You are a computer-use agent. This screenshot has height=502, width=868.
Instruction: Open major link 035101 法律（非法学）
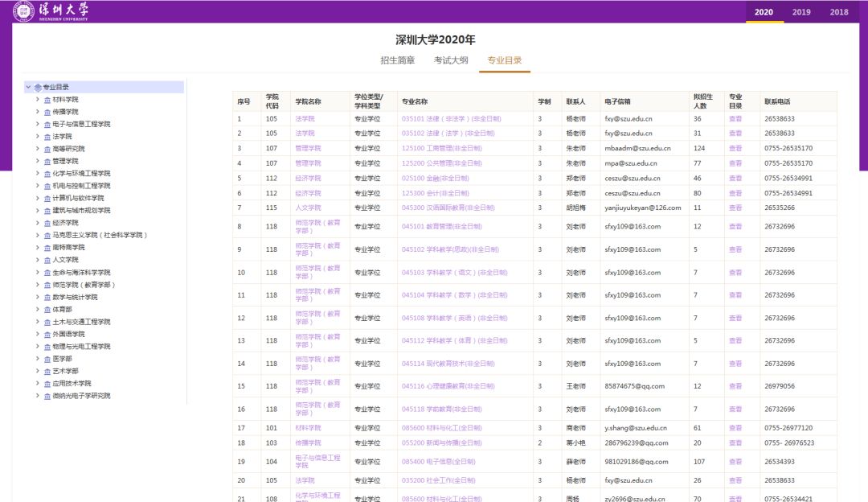tap(451, 118)
